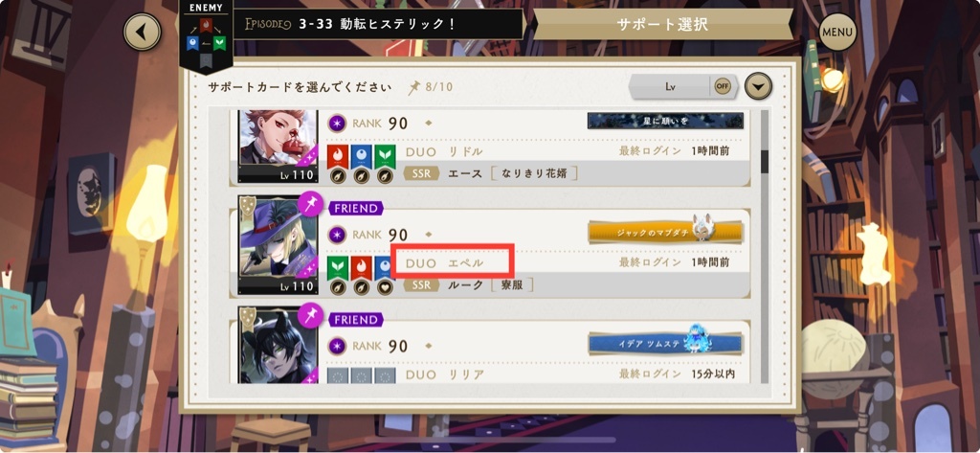This screenshot has height=453, width=980.
Task: Toggle the pin on リリア friend card
Action: [310, 315]
